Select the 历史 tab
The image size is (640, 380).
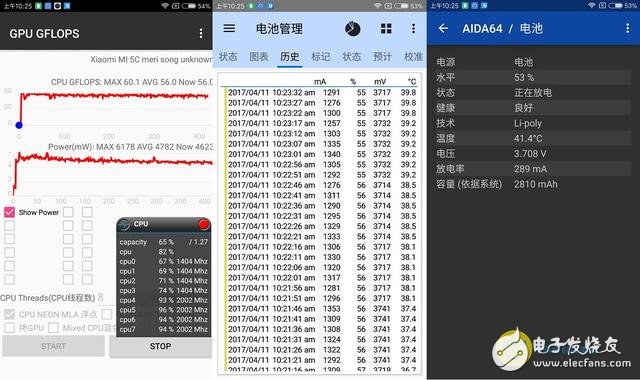[290, 56]
